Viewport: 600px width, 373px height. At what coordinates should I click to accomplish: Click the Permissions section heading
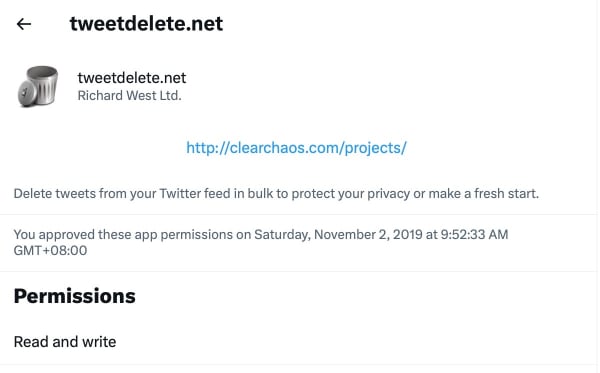point(75,296)
